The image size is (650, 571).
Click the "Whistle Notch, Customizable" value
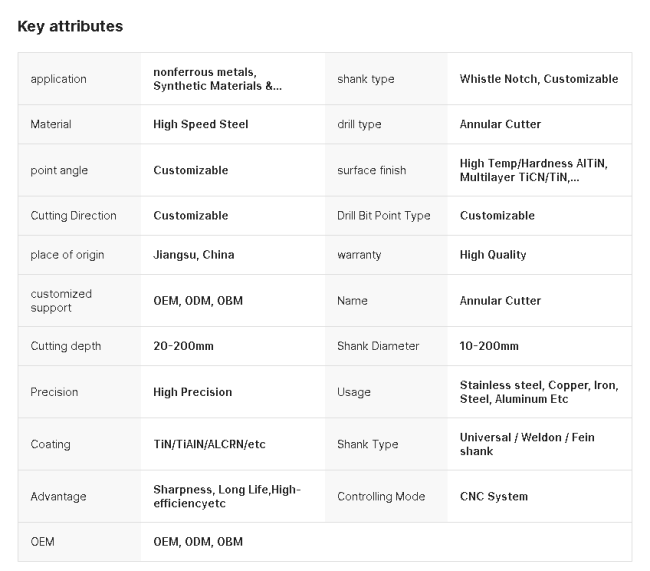tap(538, 79)
